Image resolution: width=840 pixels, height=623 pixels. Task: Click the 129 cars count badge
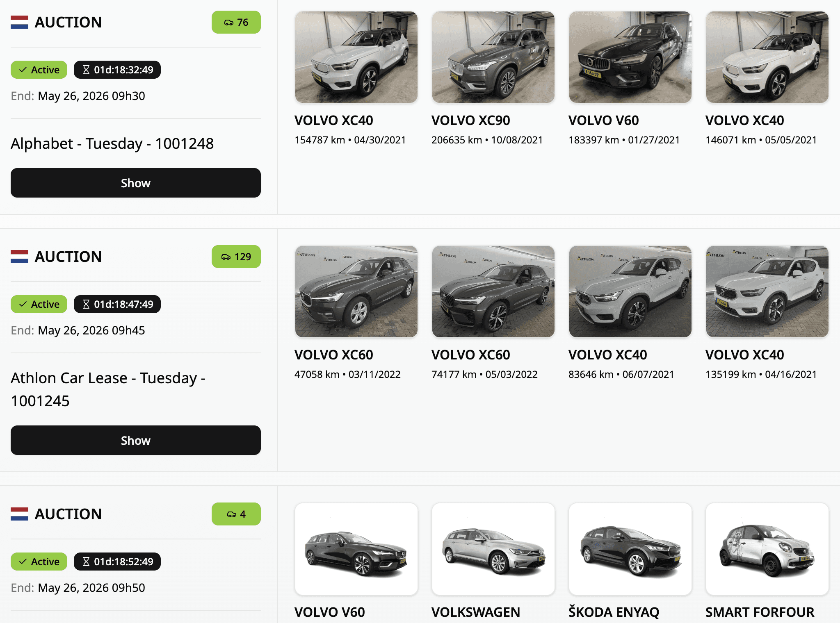click(236, 257)
